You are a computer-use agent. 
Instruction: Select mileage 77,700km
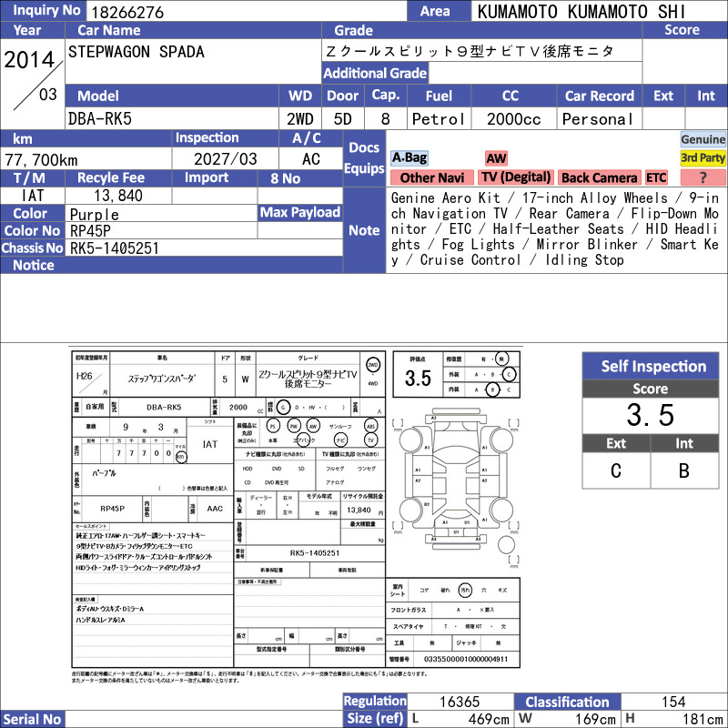point(41,160)
